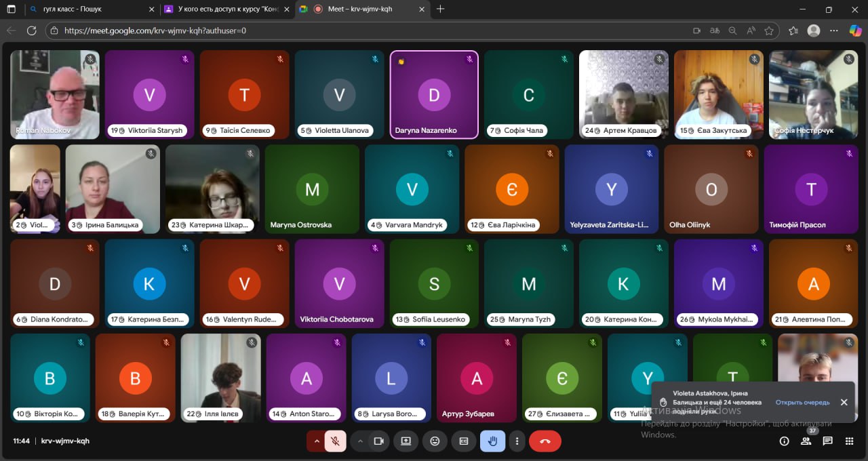Start presenting your screen

[x=406, y=441]
